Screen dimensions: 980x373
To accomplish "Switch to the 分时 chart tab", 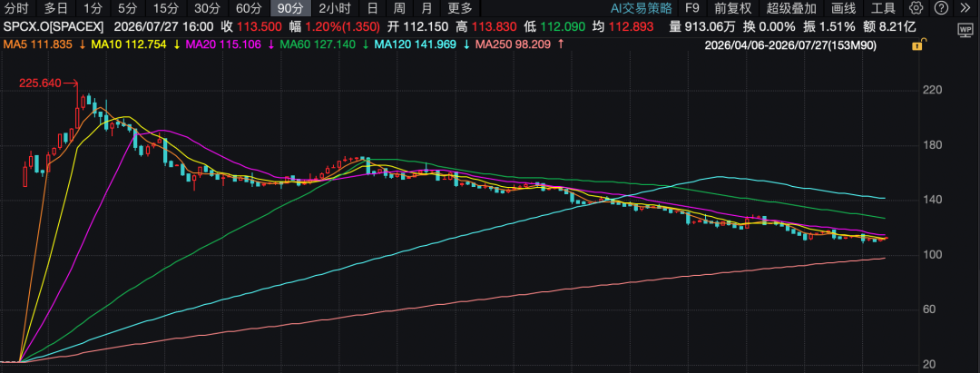I will [16, 8].
